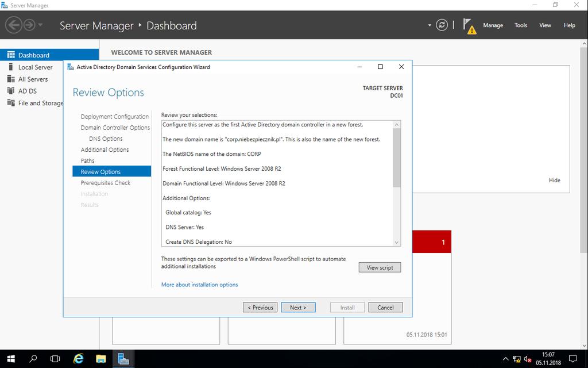This screenshot has height=368, width=588.
Task: Click the View script button
Action: pos(380,267)
